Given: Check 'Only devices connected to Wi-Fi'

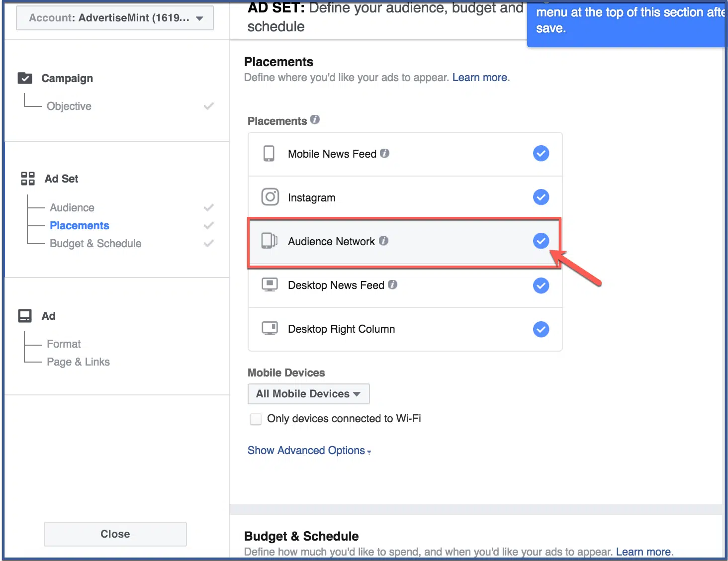Looking at the screenshot, I should pos(256,419).
